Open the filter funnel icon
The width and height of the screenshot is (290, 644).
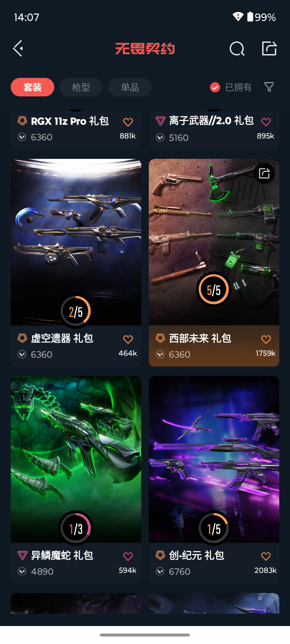click(269, 87)
